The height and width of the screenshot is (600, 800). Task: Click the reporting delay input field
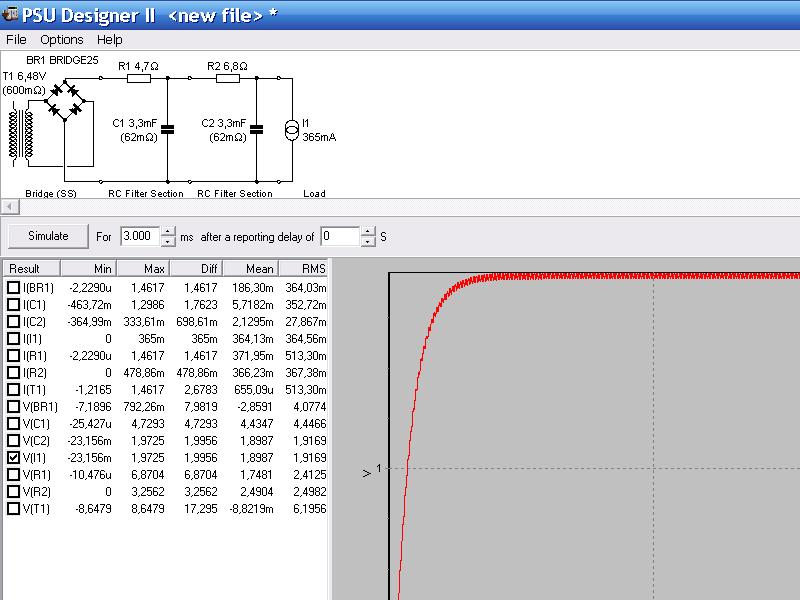pos(339,237)
